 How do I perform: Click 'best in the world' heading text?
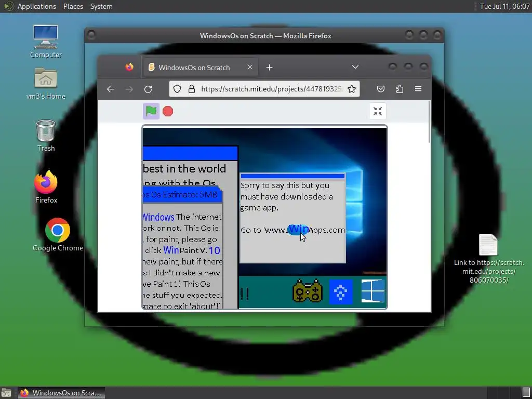[185, 169]
